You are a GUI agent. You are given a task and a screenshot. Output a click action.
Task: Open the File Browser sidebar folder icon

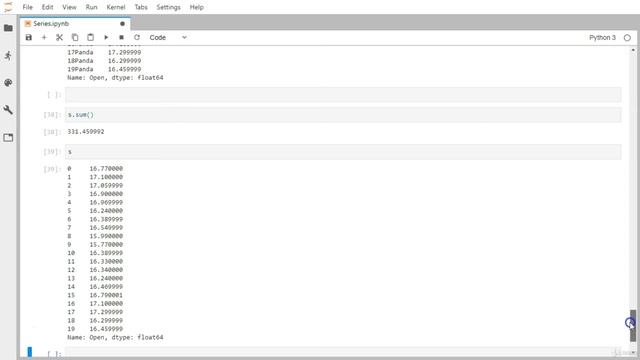tap(8, 28)
